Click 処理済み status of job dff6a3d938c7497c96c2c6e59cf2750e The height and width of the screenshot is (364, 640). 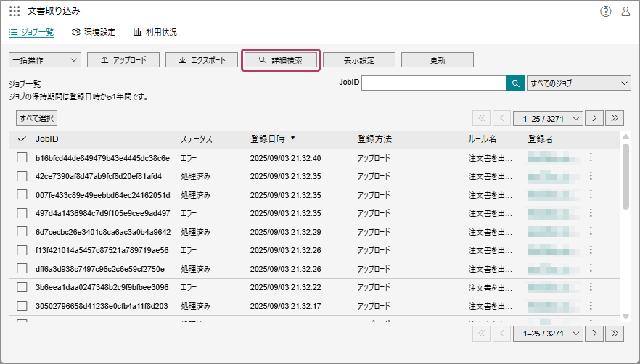pyautogui.click(x=196, y=269)
